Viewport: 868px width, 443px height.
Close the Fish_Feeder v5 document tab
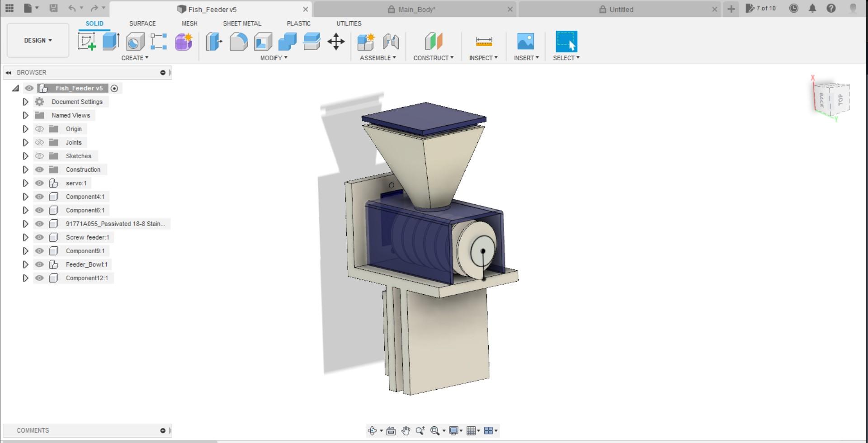pyautogui.click(x=306, y=9)
